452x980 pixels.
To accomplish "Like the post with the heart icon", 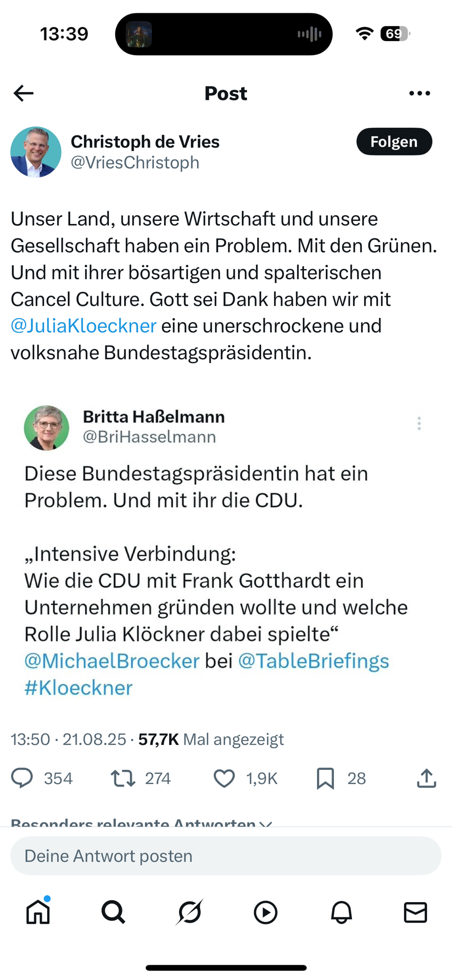I will 224,778.
